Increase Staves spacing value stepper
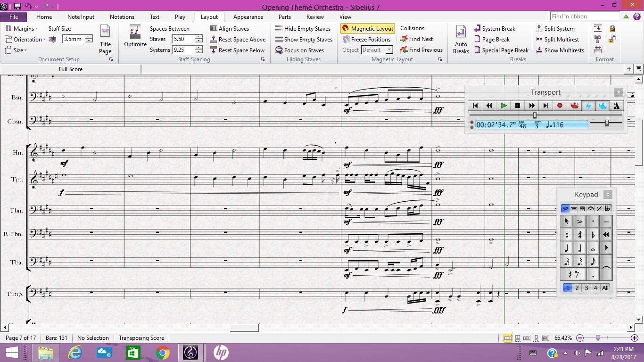 198,37
